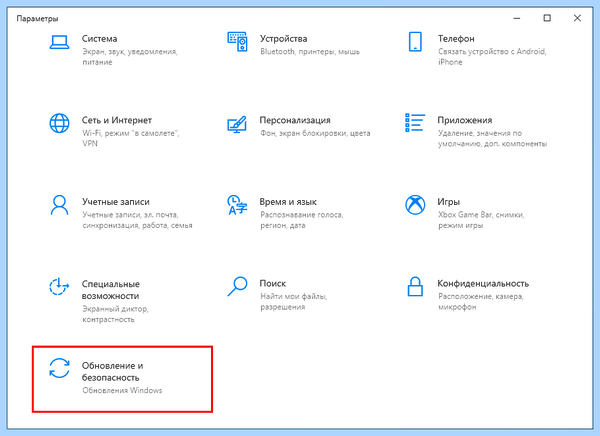Image resolution: width=600 pixels, height=436 pixels.
Task: Click 'Распознавание голоса, регион, дата' text
Action: click(302, 220)
